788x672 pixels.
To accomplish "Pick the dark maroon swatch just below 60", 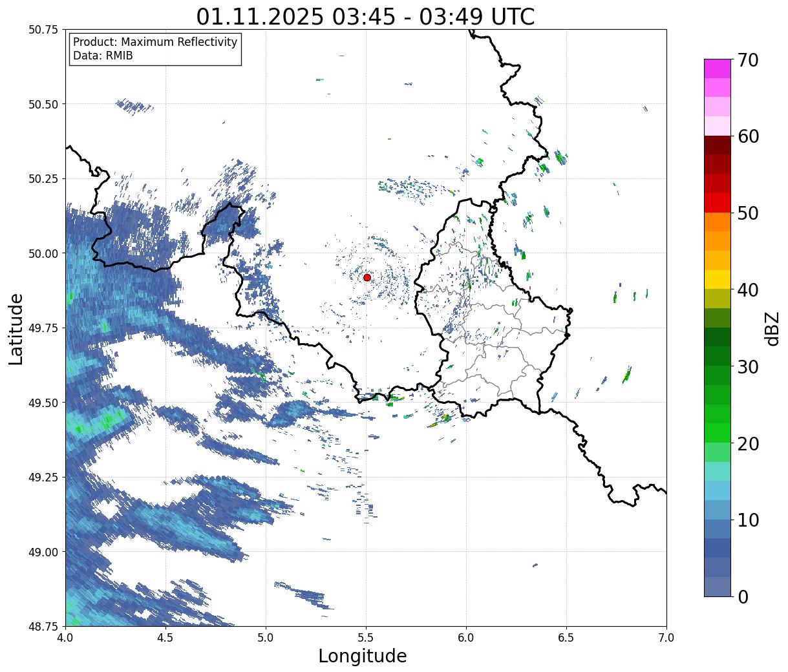I will pyautogui.click(x=718, y=145).
